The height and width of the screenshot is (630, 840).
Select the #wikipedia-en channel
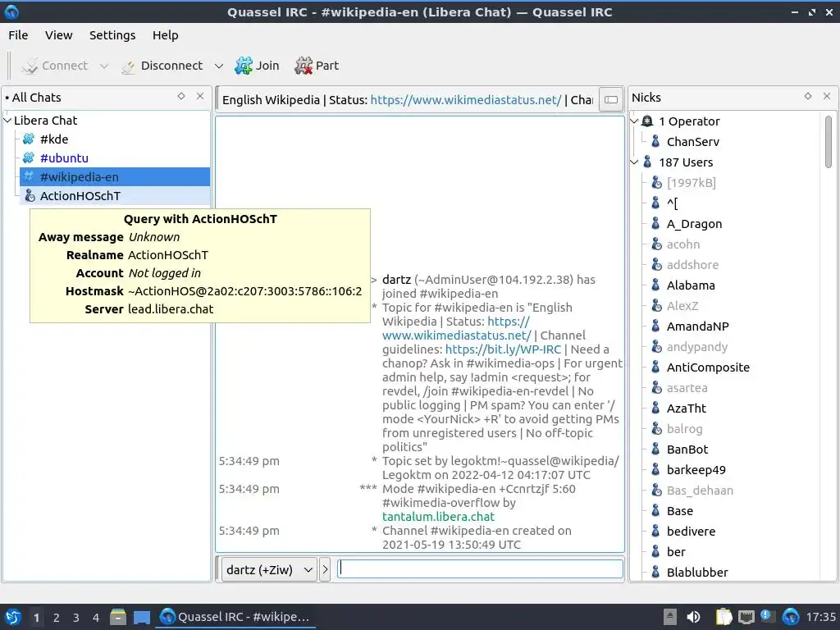click(115, 177)
